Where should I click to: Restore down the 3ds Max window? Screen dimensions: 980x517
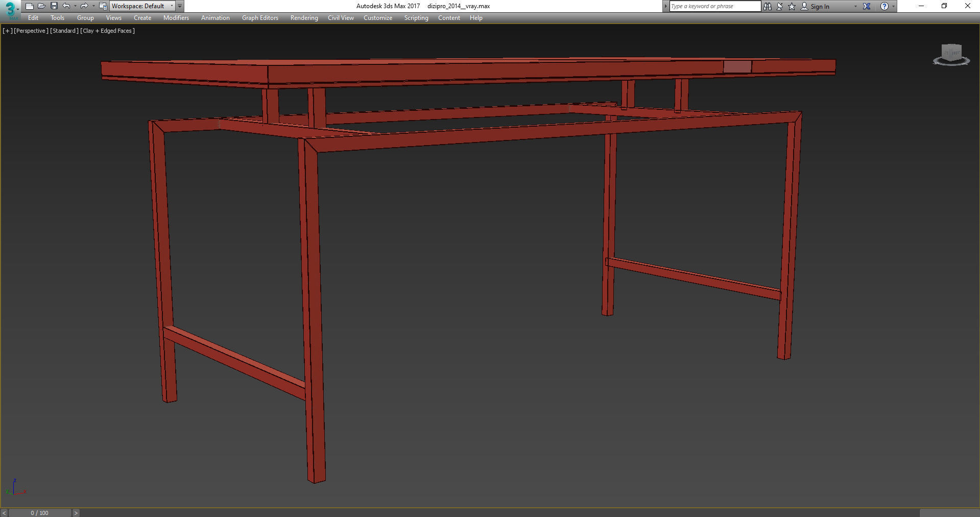point(944,6)
